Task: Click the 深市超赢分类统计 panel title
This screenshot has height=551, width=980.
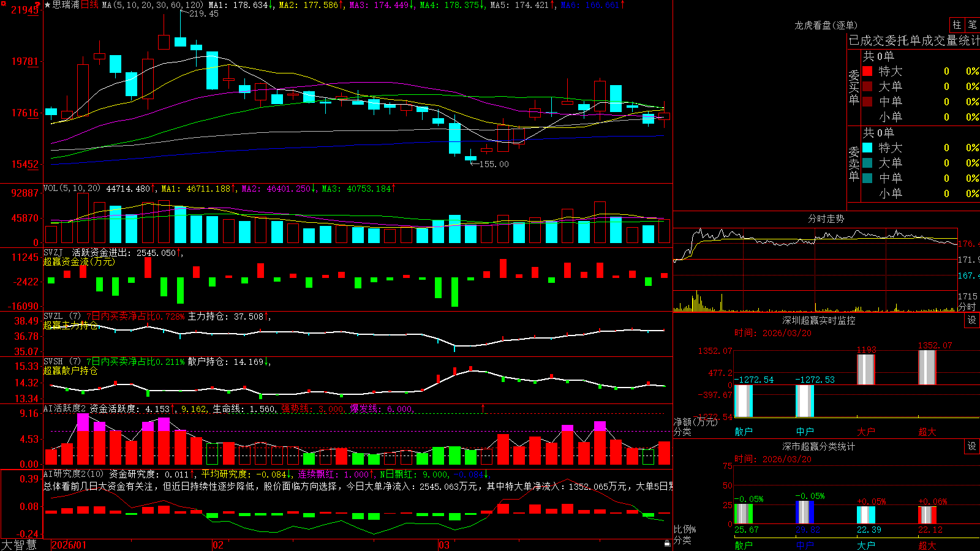Action: [819, 446]
